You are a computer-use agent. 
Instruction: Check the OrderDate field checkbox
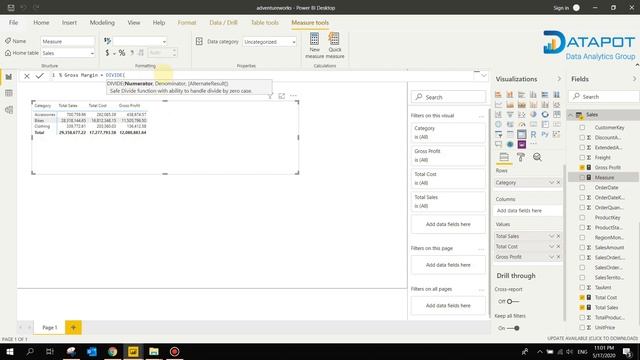582,187
